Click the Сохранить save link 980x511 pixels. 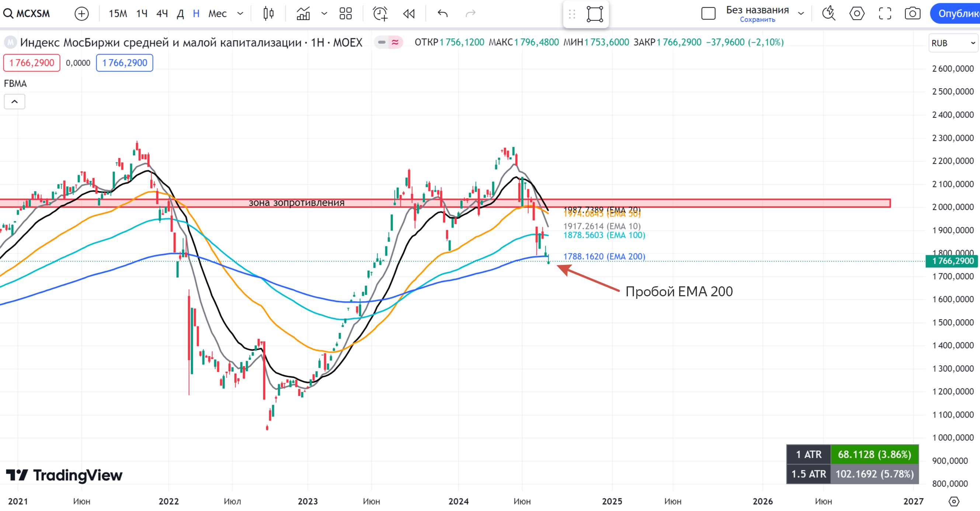pyautogui.click(x=757, y=20)
